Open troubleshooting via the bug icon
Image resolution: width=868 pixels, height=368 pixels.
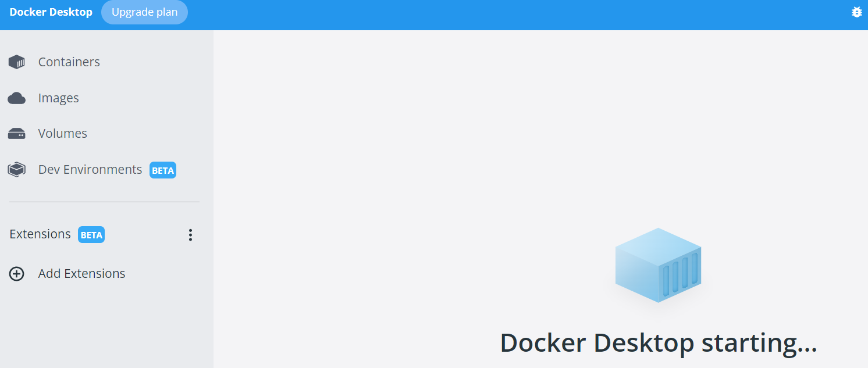click(x=856, y=12)
